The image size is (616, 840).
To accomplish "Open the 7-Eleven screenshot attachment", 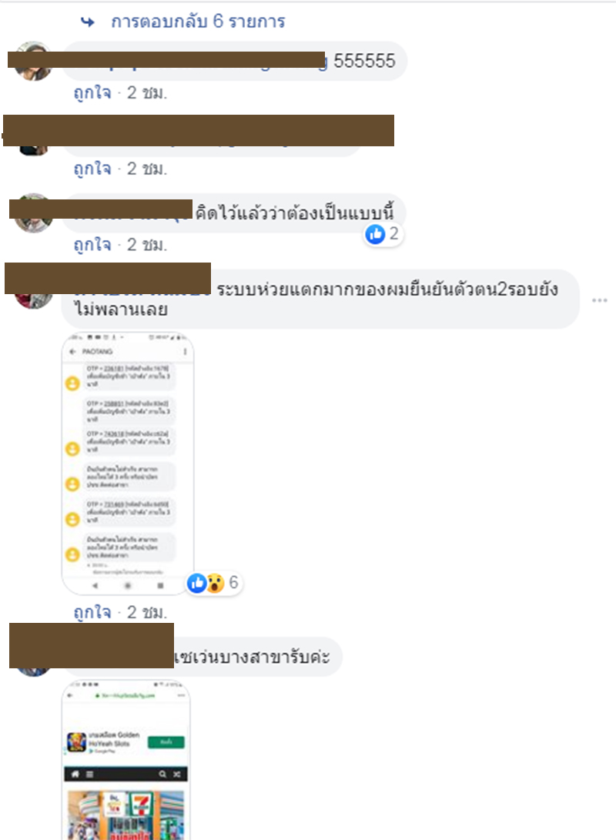I will tap(126, 760).
